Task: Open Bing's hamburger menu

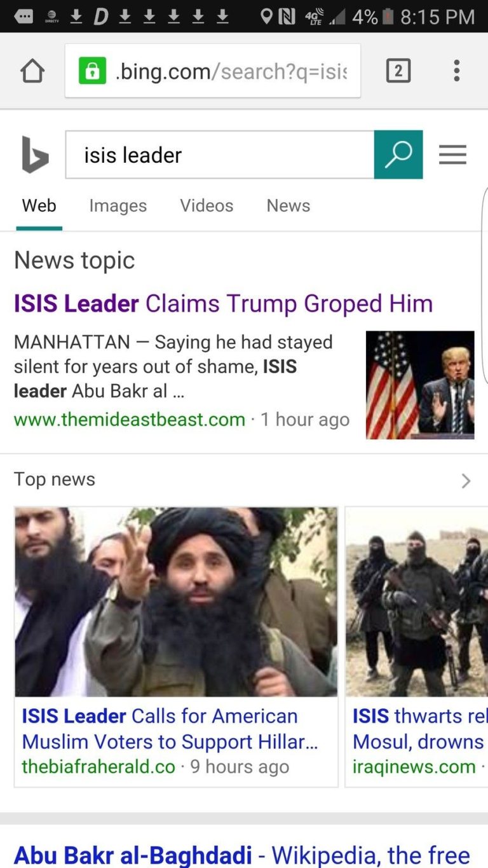Action: coord(452,155)
